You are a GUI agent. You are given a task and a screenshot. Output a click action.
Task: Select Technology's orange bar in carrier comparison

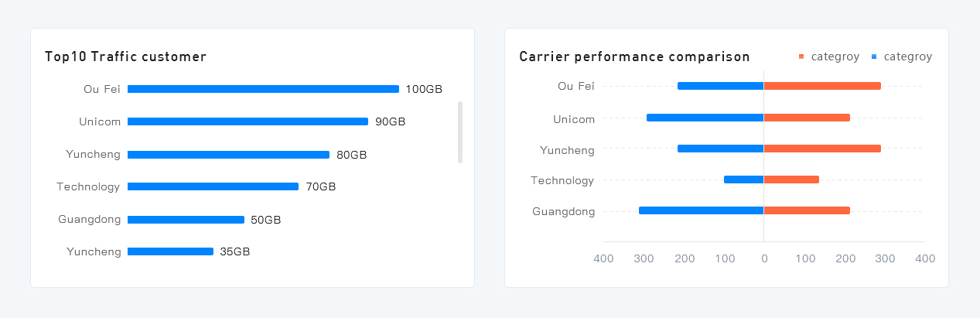click(x=791, y=180)
